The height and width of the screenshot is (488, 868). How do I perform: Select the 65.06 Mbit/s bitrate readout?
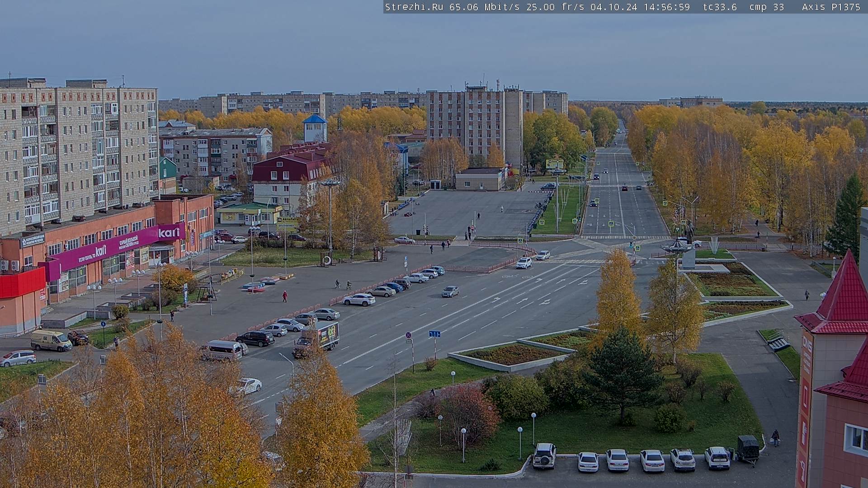point(485,7)
